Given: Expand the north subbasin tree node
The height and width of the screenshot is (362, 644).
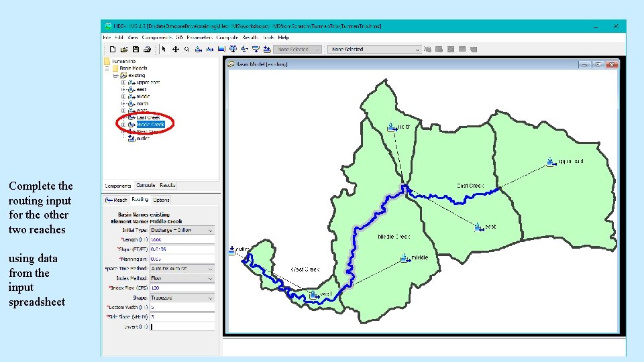Looking at the screenshot, I should coord(123,103).
